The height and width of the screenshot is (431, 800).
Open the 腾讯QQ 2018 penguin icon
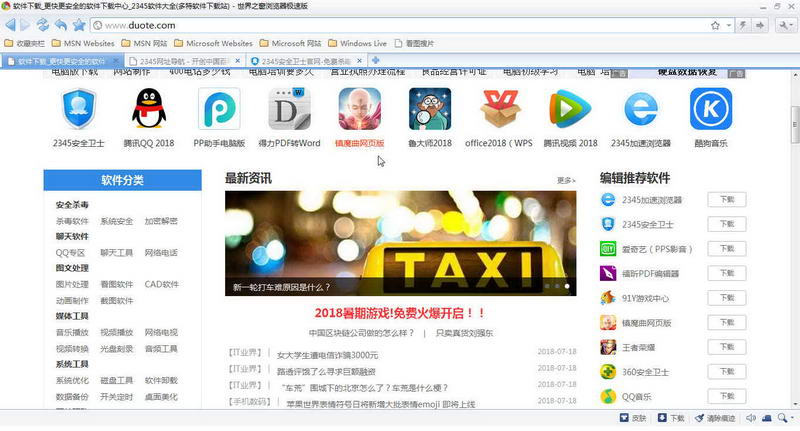[148, 108]
